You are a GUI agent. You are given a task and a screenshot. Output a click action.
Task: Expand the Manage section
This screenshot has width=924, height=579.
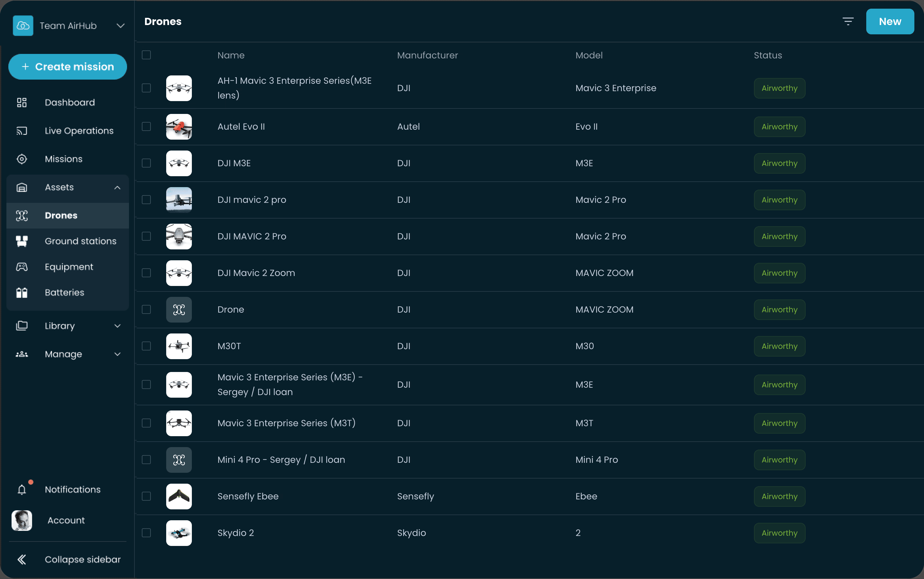117,354
